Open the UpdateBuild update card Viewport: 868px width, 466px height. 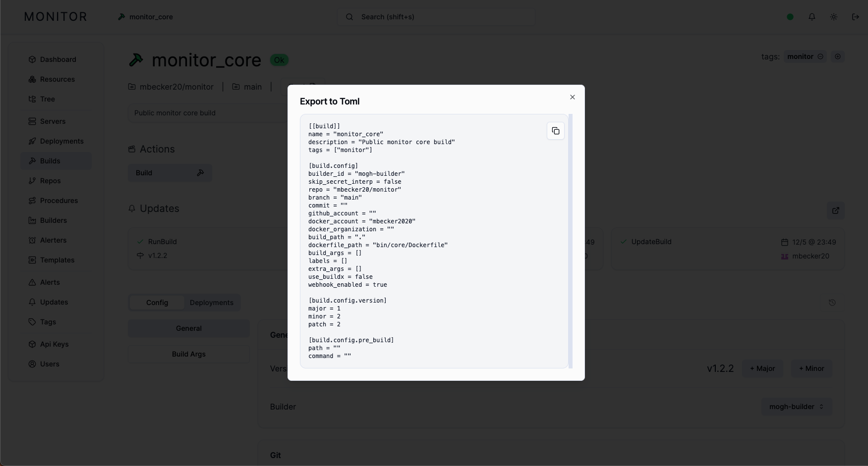pyautogui.click(x=728, y=249)
